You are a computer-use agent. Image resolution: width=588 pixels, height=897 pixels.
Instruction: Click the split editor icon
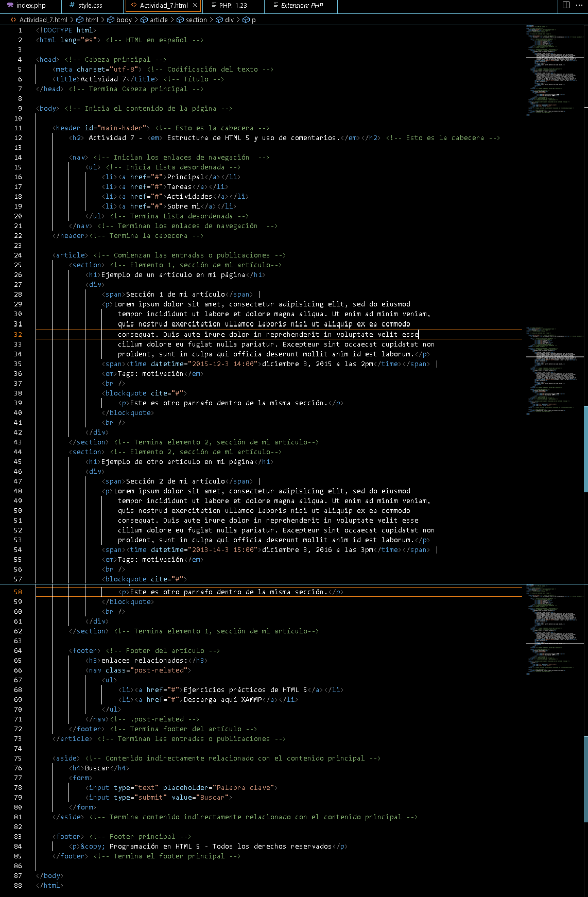pyautogui.click(x=566, y=5)
